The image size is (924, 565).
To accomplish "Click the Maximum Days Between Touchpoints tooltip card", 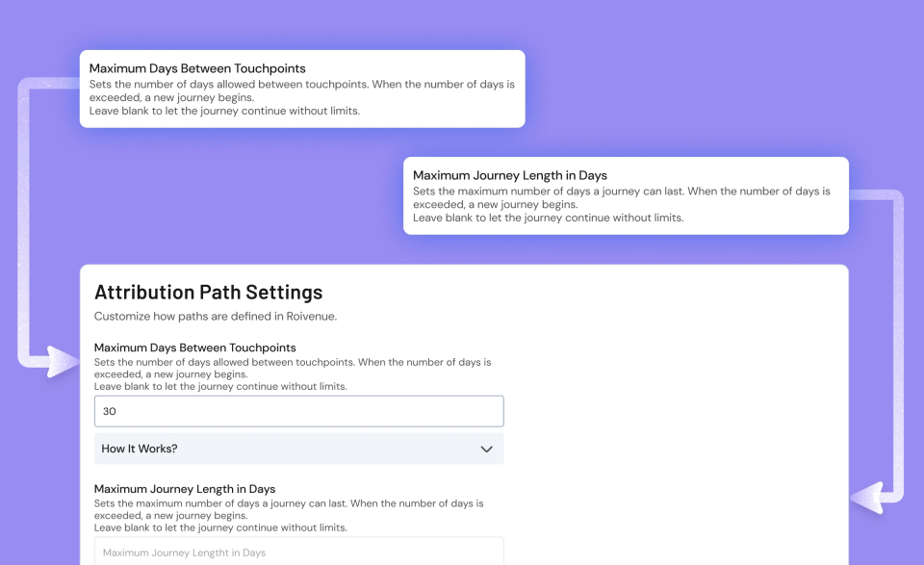I will 302,89.
